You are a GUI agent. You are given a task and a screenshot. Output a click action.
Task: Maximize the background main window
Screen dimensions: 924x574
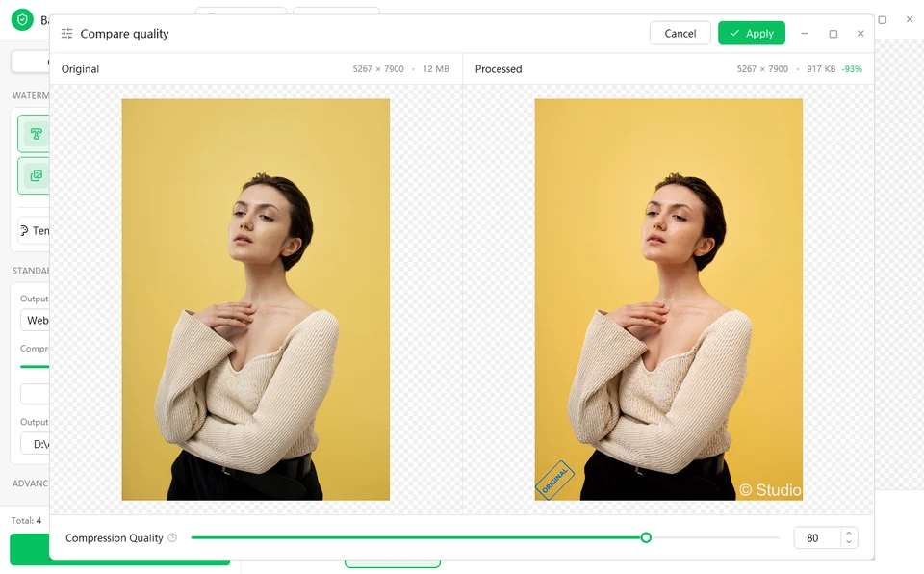click(x=883, y=20)
